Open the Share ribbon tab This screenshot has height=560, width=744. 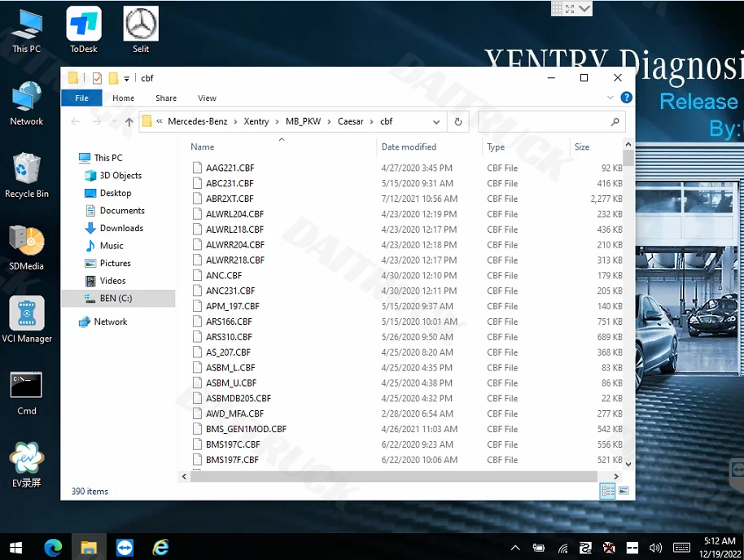pyautogui.click(x=166, y=98)
